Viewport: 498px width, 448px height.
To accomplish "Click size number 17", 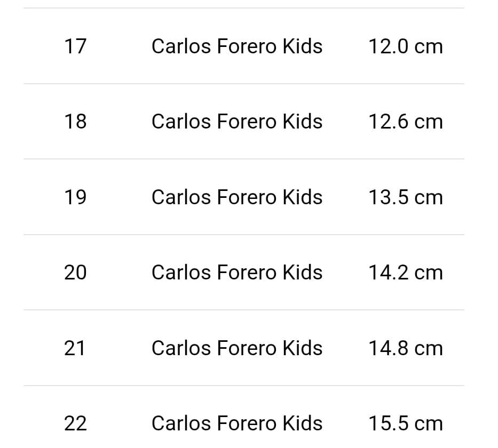I will click(75, 46).
